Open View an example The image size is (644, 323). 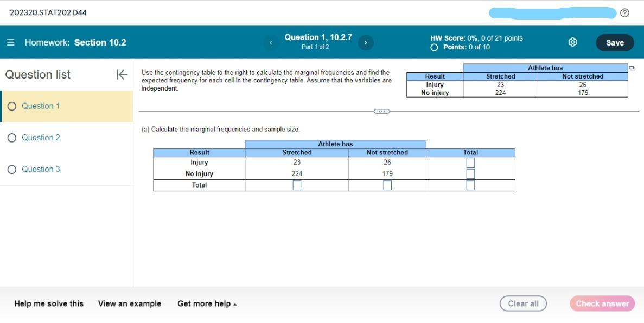tap(129, 303)
